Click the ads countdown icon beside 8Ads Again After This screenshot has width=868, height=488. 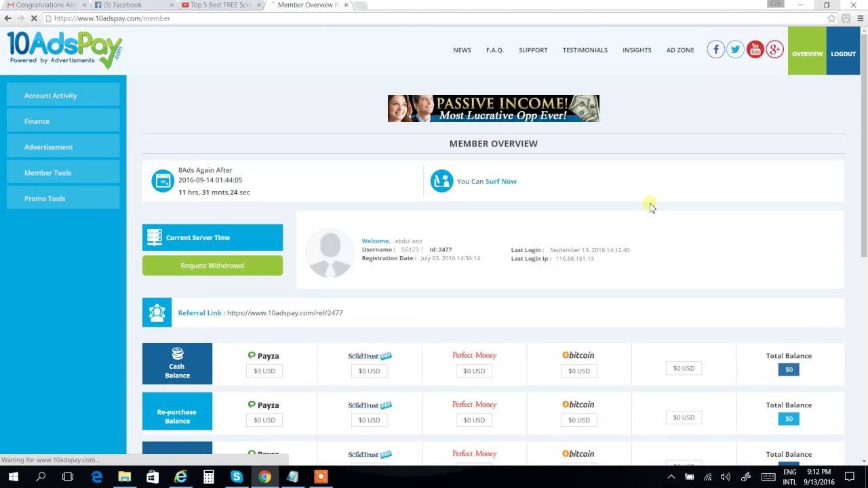[x=163, y=181]
